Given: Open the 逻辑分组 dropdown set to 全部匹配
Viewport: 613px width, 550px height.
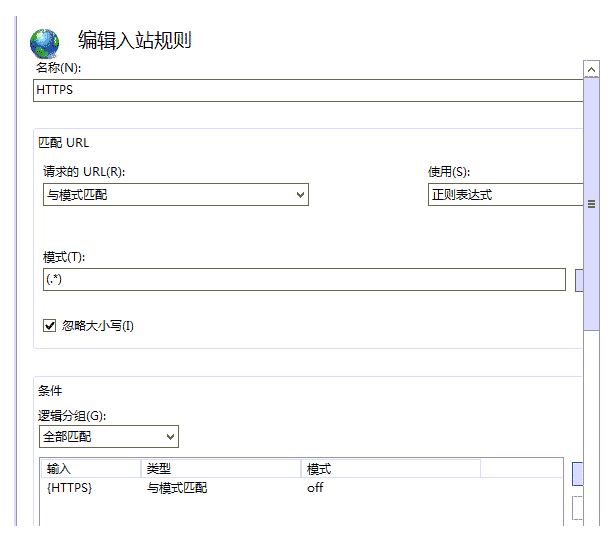Looking at the screenshot, I should click(x=108, y=437).
